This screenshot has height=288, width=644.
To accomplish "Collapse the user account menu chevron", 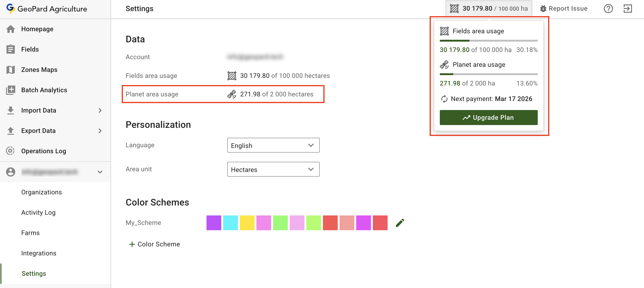I will click(x=100, y=172).
